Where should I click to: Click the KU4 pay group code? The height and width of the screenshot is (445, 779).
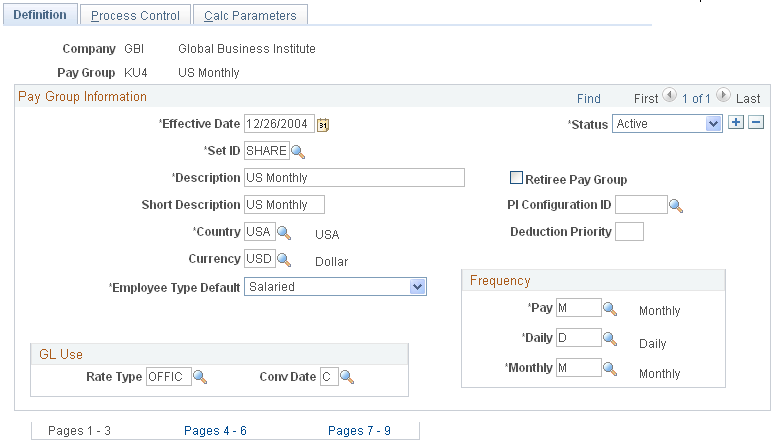click(136, 73)
